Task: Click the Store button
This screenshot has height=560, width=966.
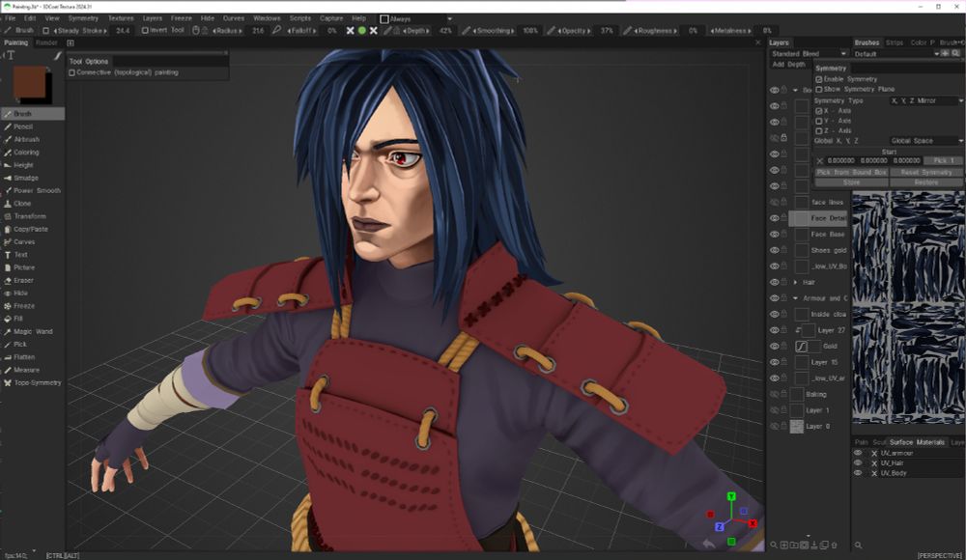Action: [852, 182]
